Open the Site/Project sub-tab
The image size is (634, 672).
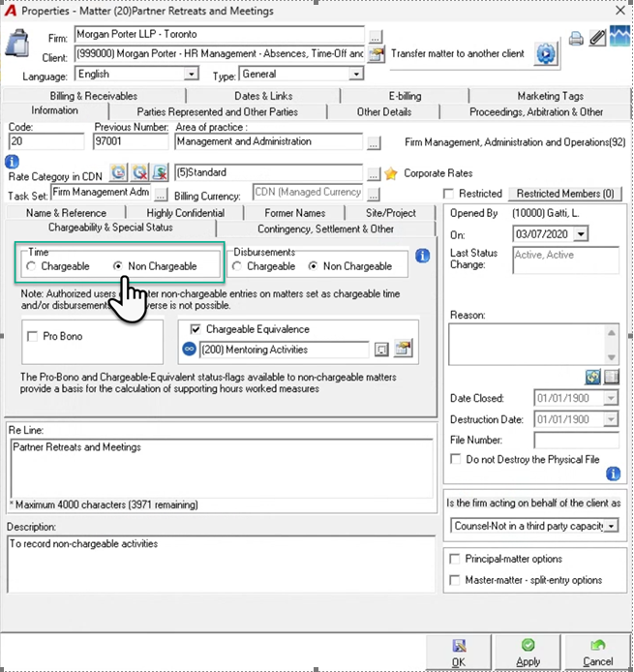391,213
